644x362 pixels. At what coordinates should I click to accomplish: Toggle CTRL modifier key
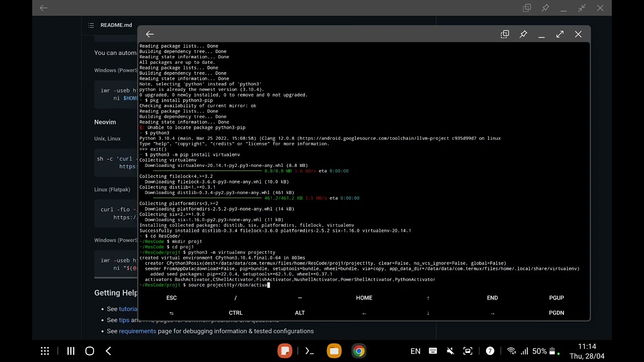(235, 313)
